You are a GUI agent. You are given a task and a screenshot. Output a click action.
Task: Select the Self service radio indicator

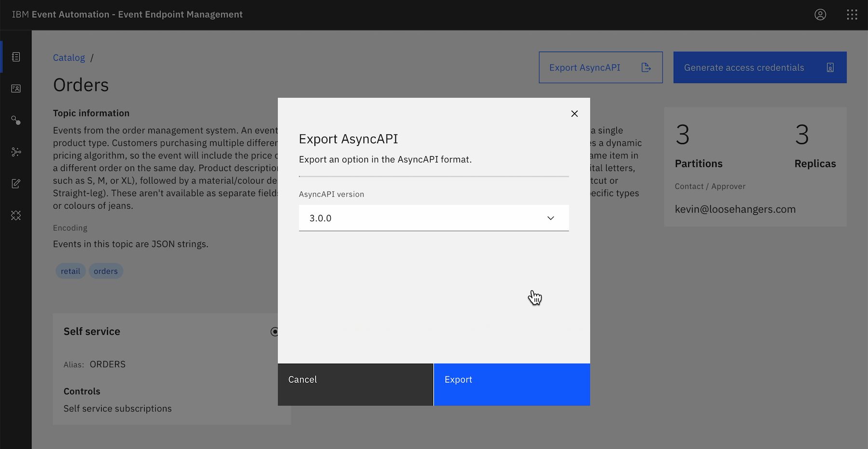pos(274,331)
